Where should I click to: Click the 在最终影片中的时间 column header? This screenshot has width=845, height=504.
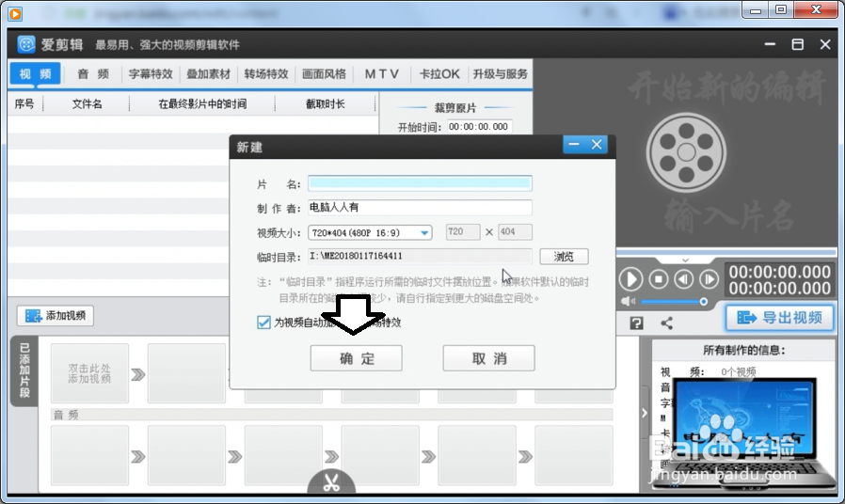(202, 104)
